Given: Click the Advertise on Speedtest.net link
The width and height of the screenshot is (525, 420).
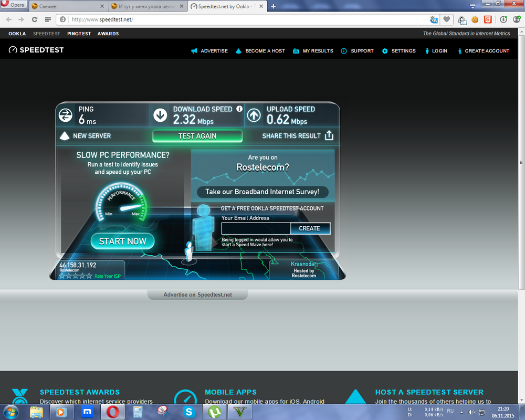Looking at the screenshot, I should [x=197, y=295].
